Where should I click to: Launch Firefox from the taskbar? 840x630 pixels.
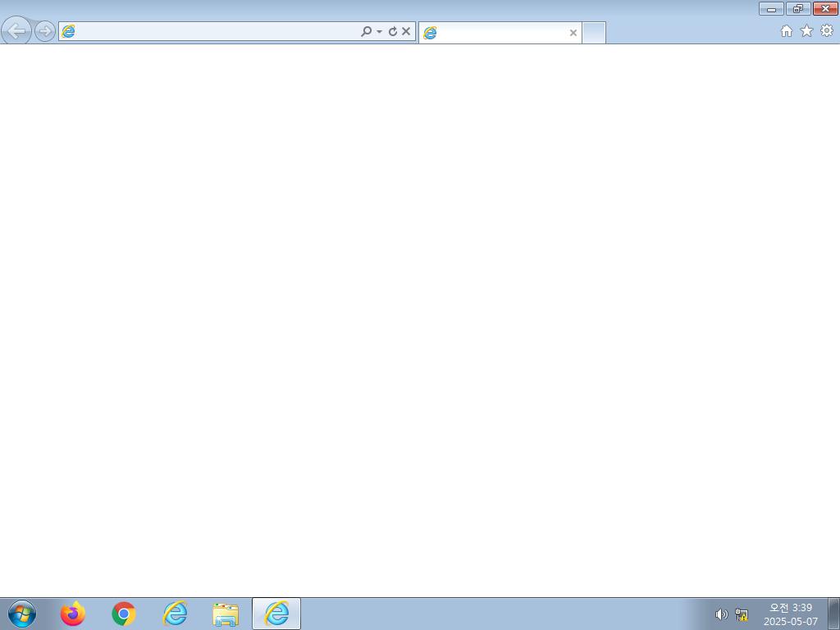point(73,614)
